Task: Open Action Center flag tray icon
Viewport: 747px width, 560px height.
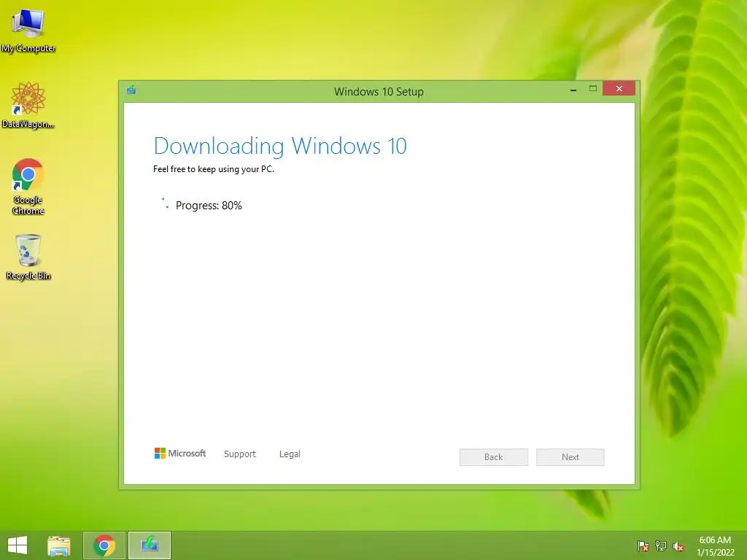Action: (x=643, y=546)
